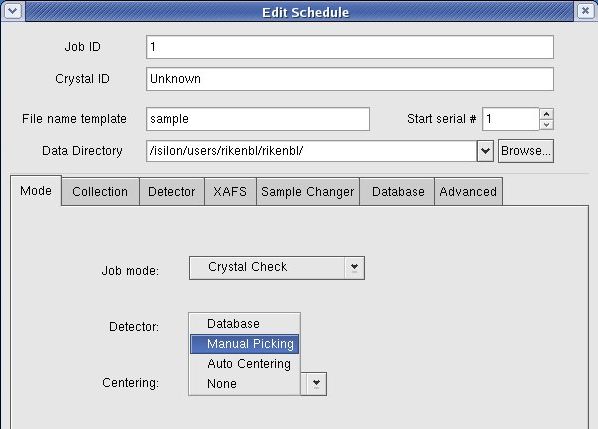Expand the Data Directory history dropdown
598x429 pixels.
pos(485,151)
